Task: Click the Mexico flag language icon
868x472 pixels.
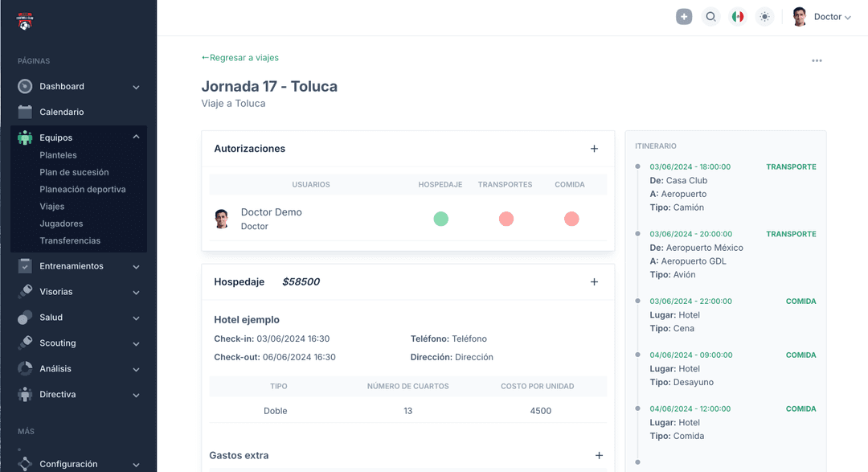Action: 738,17
